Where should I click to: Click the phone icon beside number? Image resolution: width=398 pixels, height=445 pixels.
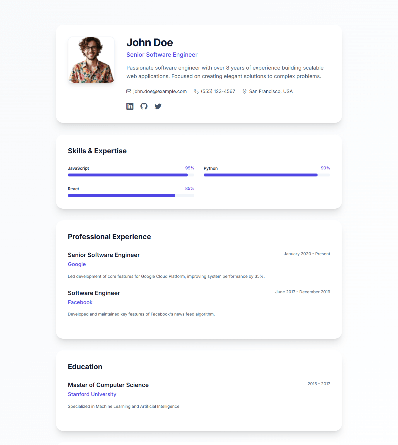tap(196, 91)
